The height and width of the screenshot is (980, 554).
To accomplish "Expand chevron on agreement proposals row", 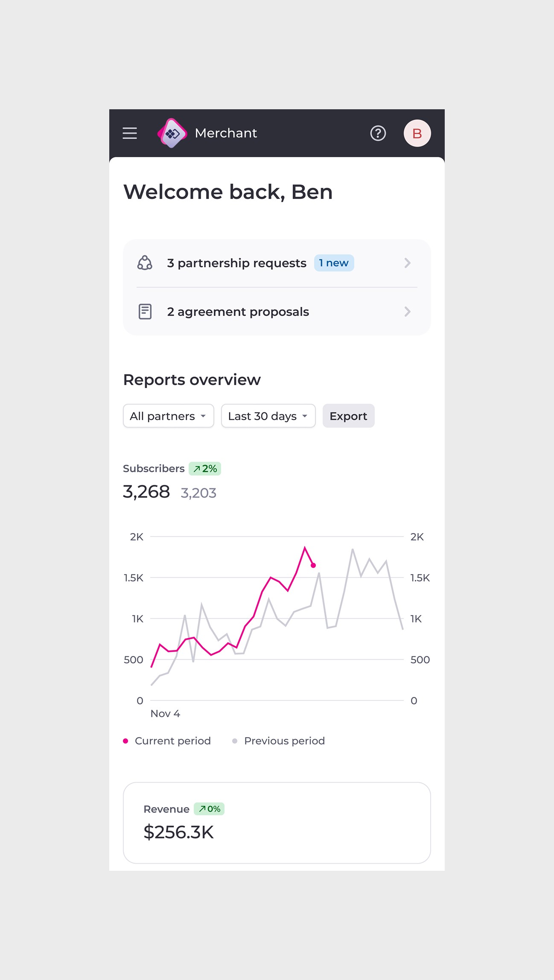I will [407, 312].
